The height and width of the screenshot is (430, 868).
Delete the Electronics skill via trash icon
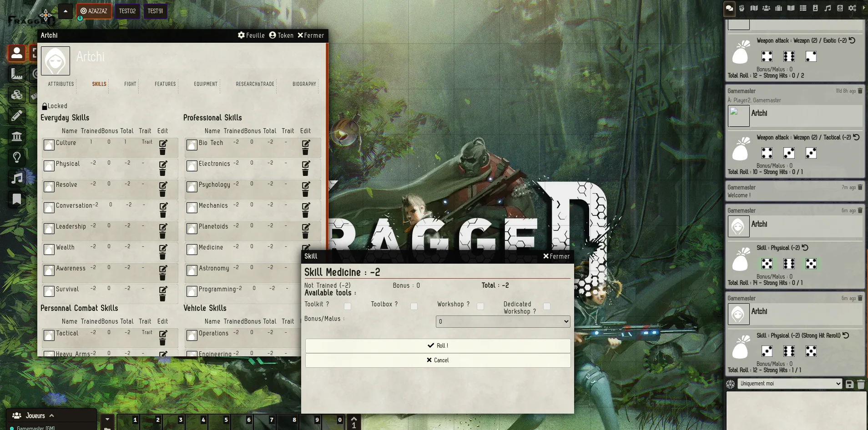(305, 172)
